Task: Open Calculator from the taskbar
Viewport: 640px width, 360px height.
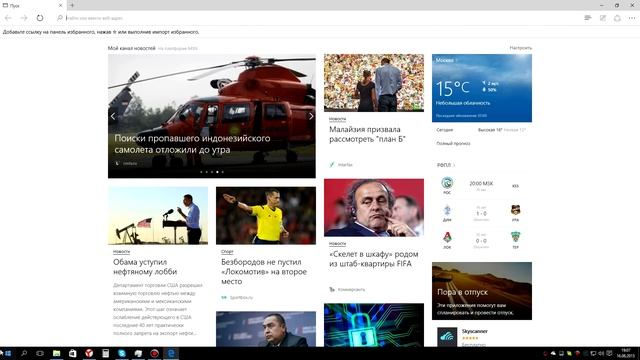Action: coord(105,353)
